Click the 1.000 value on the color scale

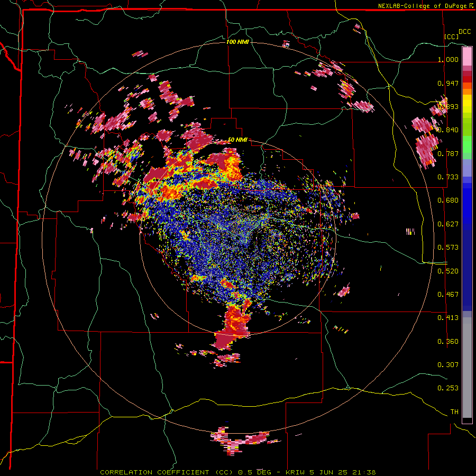[x=448, y=59]
